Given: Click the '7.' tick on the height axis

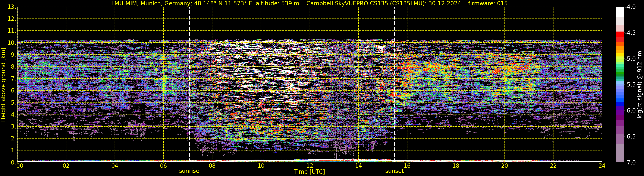Looking at the screenshot, I should [x=13, y=79].
